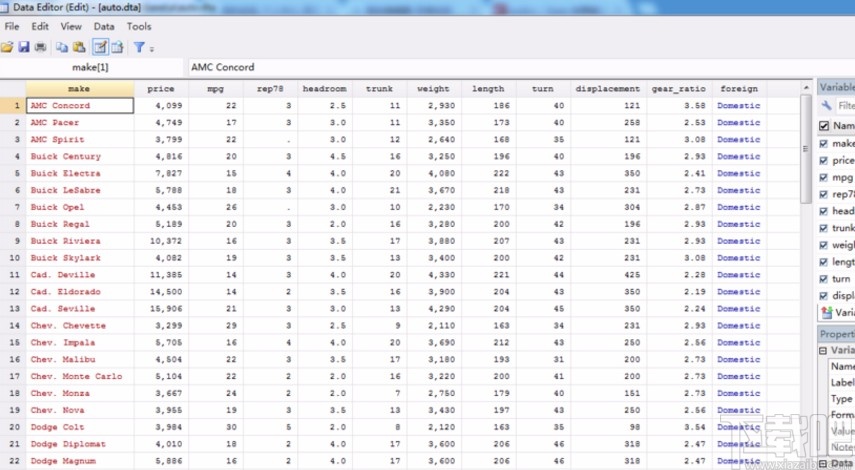
Task: Open the toolbar overflow options arrow
Action: tap(152, 49)
